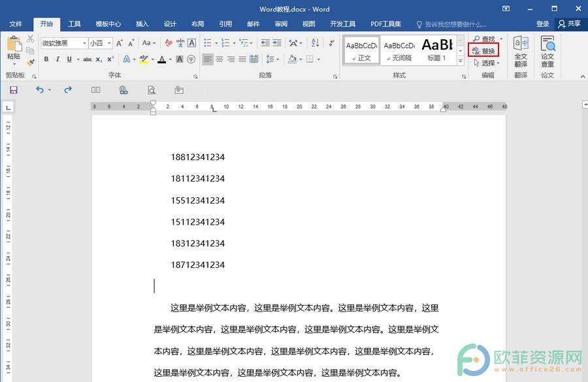
Task: Click the 共享 share button
Action: pos(569,24)
